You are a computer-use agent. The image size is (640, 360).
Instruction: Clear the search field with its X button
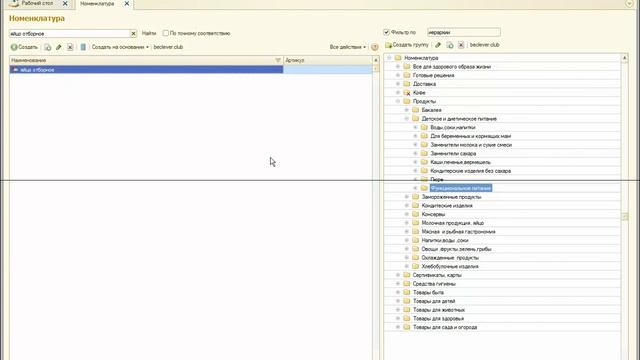coord(133,33)
